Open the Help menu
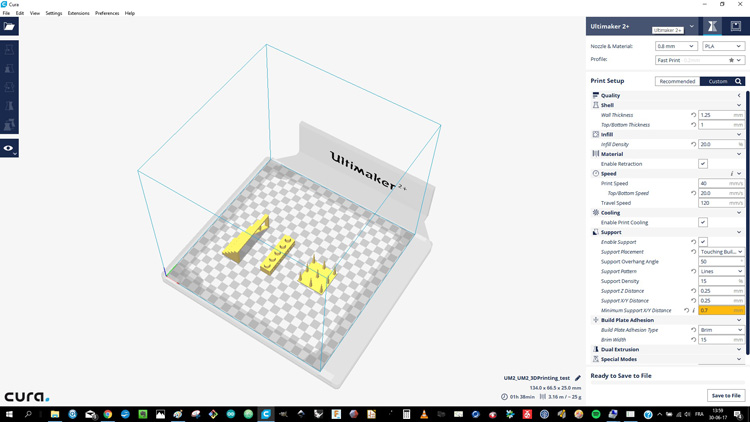Image resolution: width=750 pixels, height=422 pixels. pyautogui.click(x=130, y=13)
